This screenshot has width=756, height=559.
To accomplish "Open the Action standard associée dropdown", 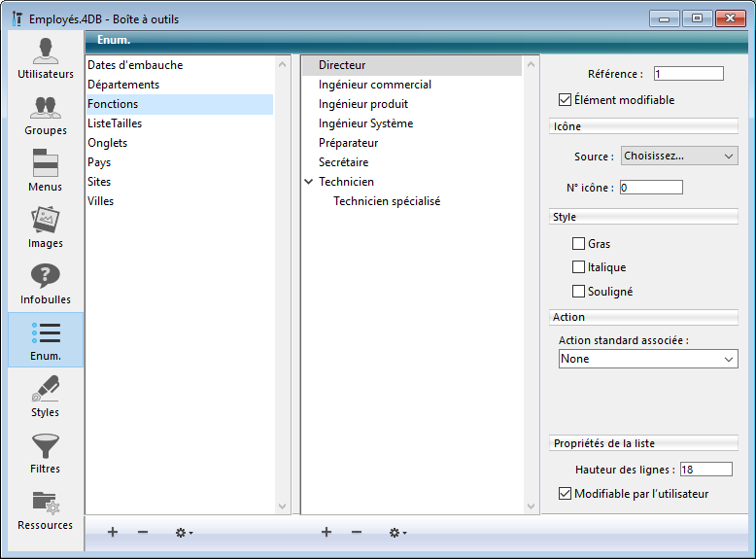I will pyautogui.click(x=648, y=359).
